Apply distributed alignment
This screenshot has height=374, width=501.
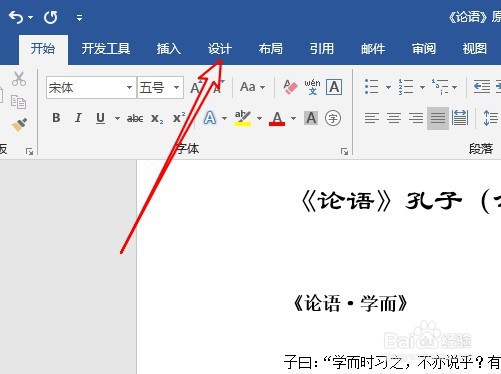click(460, 118)
